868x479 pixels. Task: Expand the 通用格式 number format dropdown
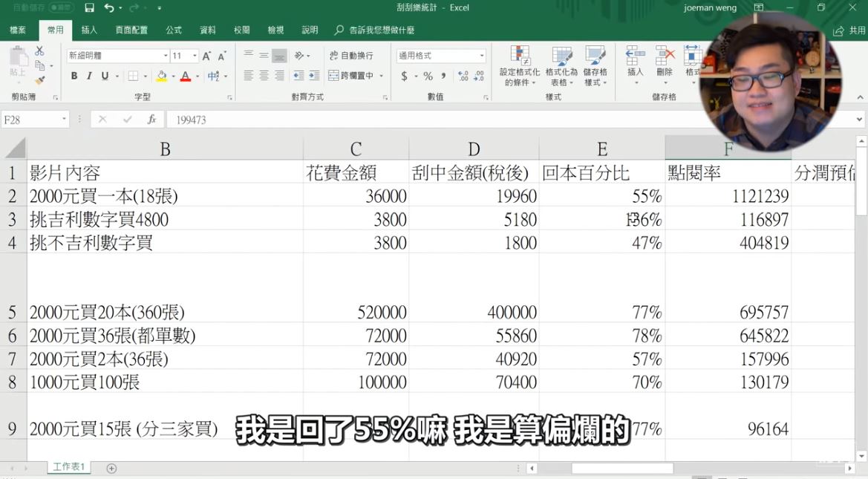pos(481,56)
